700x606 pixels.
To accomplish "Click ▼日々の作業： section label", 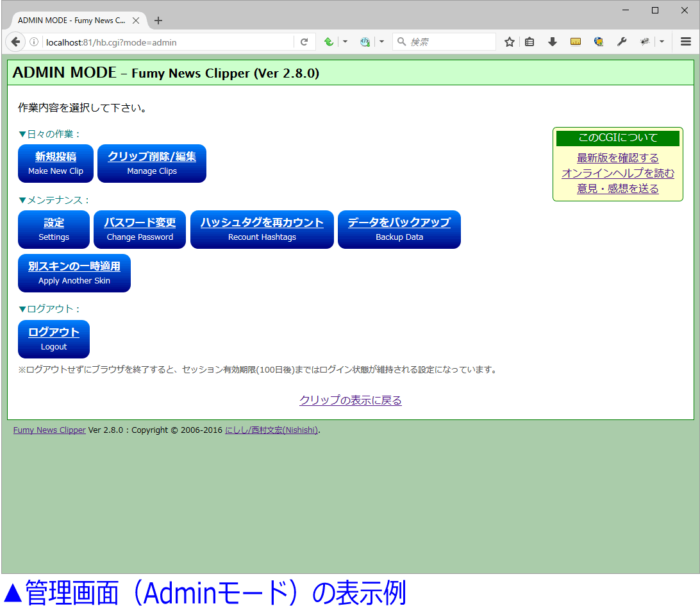I will tap(49, 134).
